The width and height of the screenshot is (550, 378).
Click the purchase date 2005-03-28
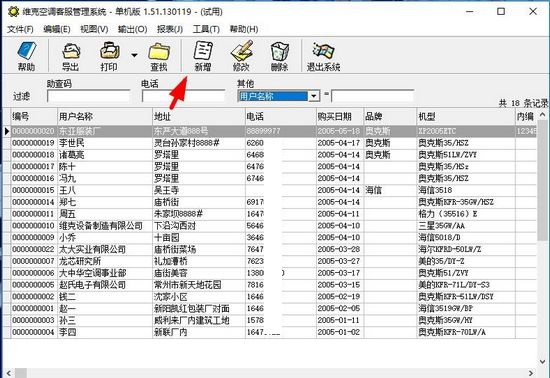pos(339,250)
